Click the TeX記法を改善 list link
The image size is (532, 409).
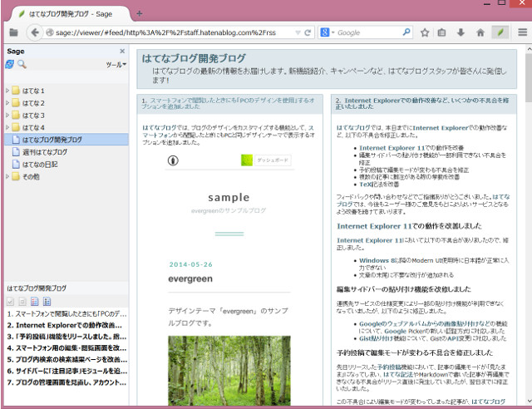point(379,185)
